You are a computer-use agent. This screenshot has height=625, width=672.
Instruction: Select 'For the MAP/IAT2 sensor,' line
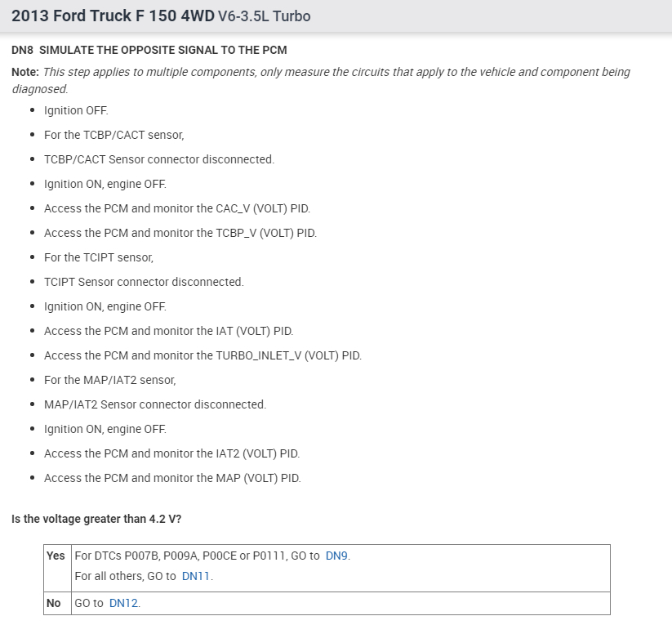click(110, 380)
